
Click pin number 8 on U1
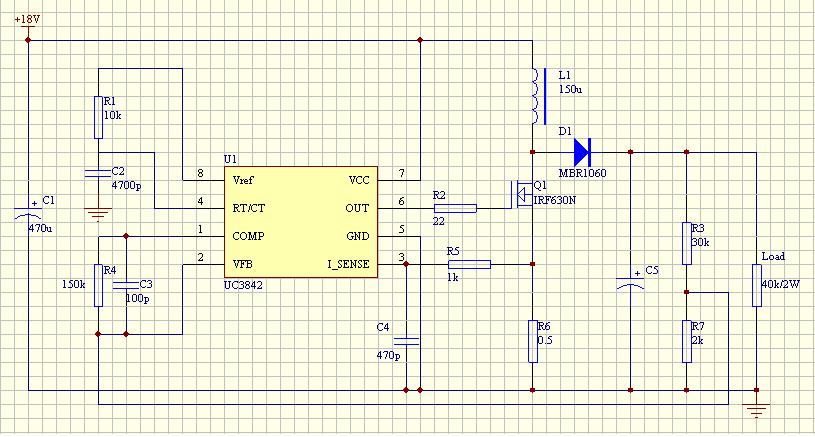[x=201, y=173]
